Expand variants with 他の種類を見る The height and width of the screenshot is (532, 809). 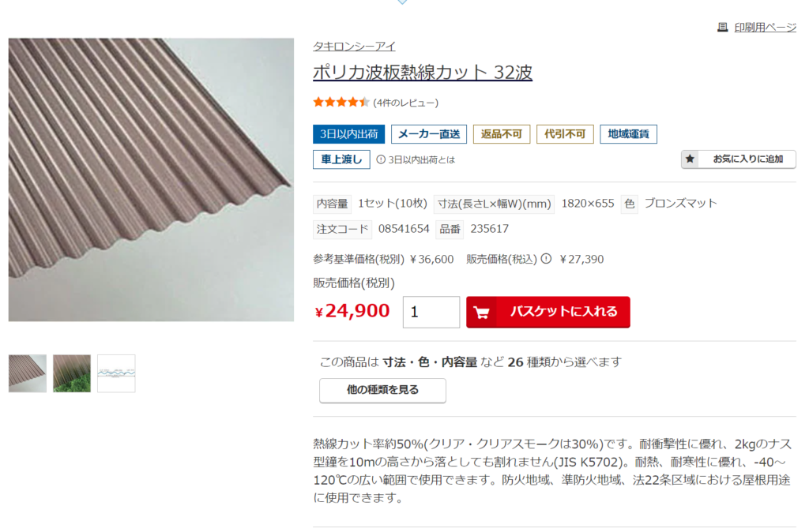point(382,390)
